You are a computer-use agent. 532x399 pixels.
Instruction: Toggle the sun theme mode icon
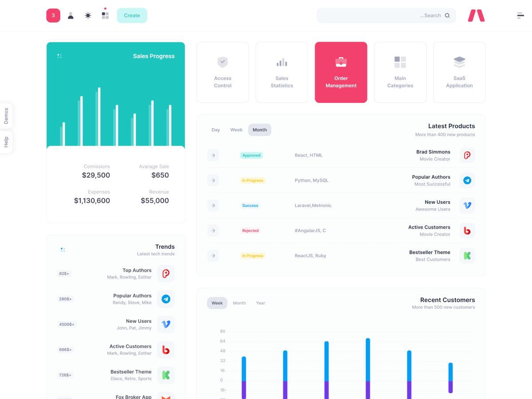(88, 16)
